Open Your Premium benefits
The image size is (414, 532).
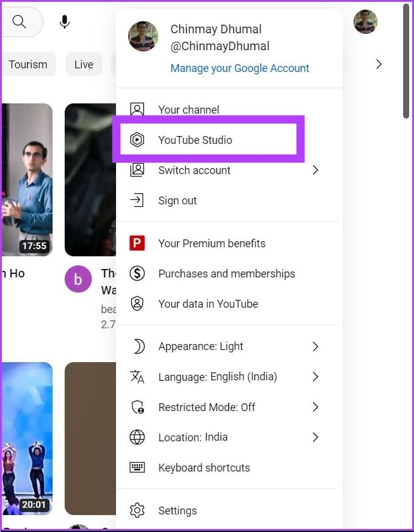click(227, 243)
